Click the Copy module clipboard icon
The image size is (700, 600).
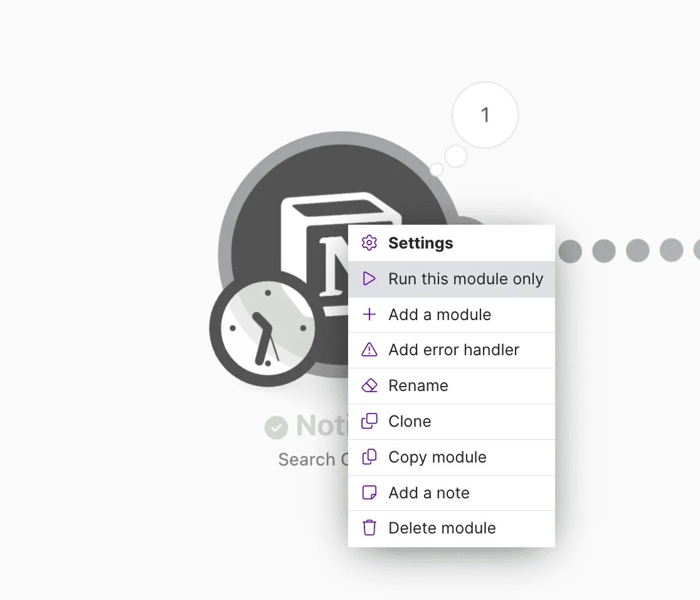pyautogui.click(x=369, y=456)
